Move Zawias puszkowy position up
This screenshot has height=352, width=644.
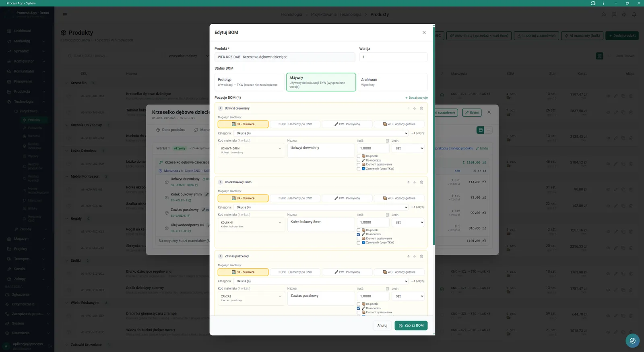408,256
